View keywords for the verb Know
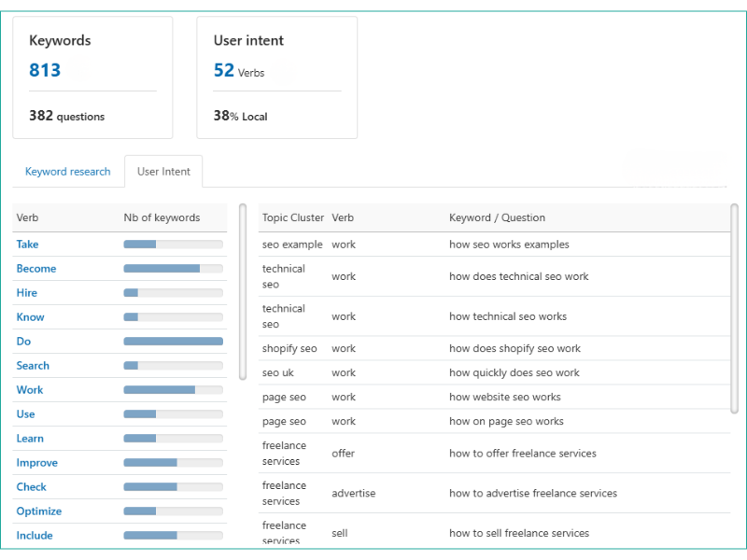 [x=30, y=316]
